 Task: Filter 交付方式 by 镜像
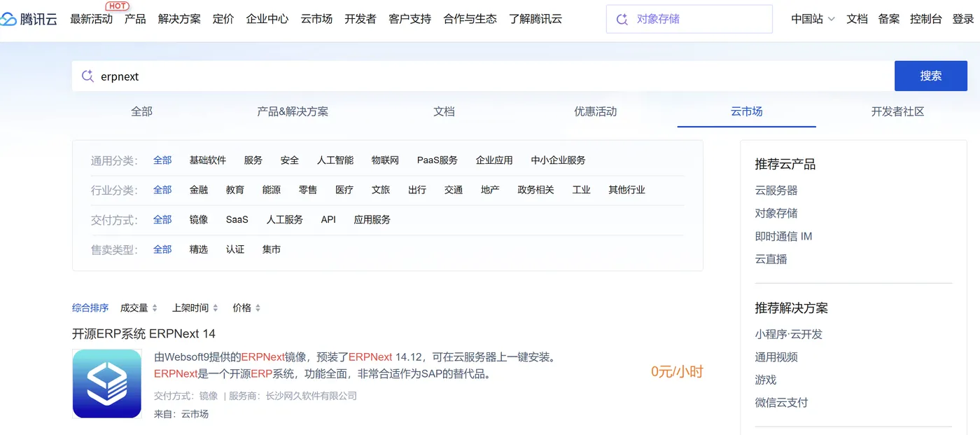click(x=199, y=220)
